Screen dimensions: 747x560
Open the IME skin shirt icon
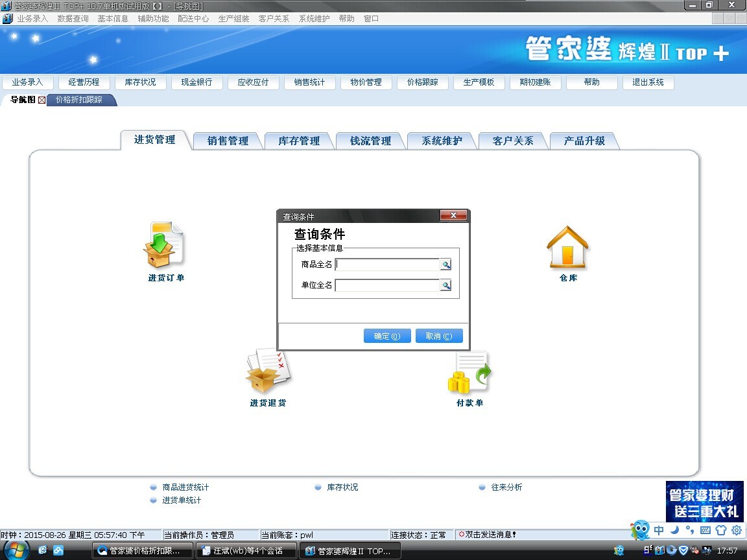(x=721, y=530)
